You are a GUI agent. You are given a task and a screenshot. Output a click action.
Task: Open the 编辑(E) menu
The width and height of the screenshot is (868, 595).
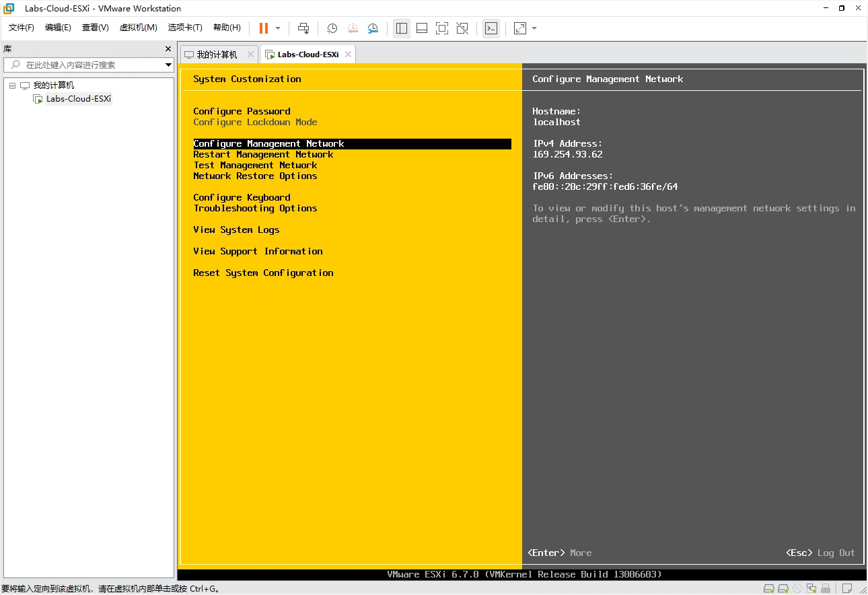[x=58, y=28]
